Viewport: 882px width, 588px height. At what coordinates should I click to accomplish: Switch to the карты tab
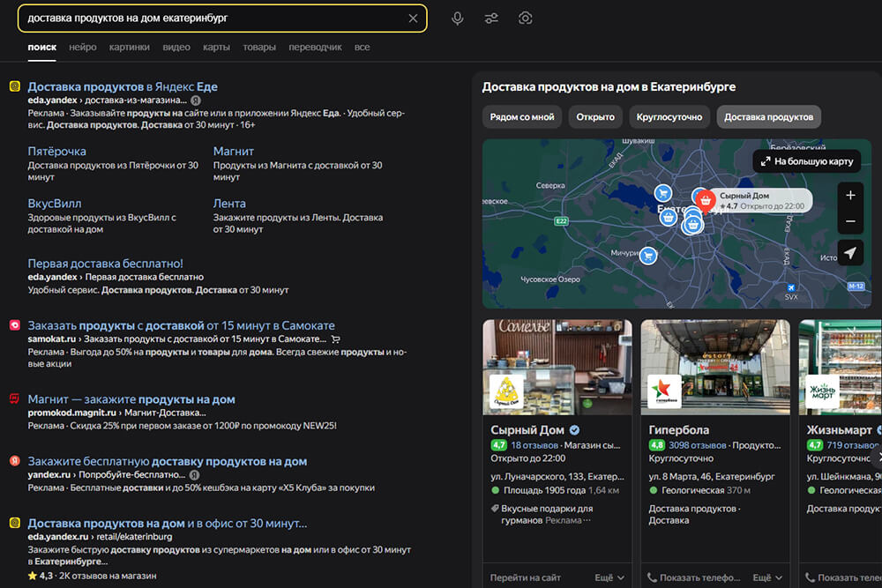coord(216,48)
